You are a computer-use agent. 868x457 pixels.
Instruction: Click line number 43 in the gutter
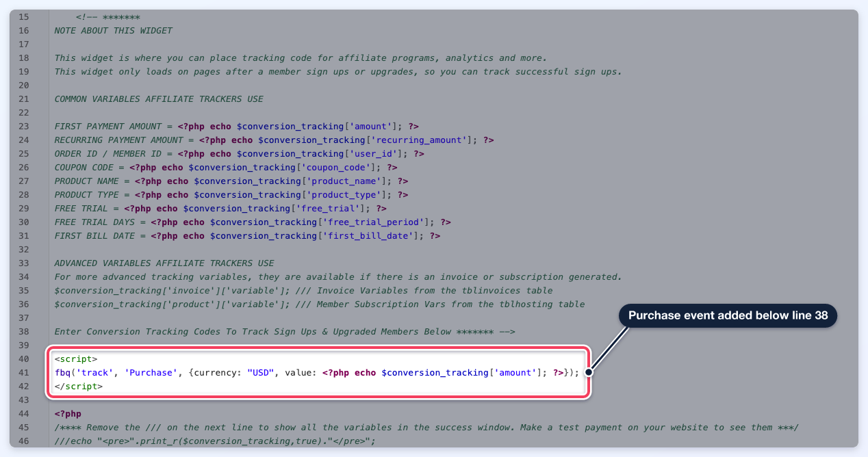25,400
